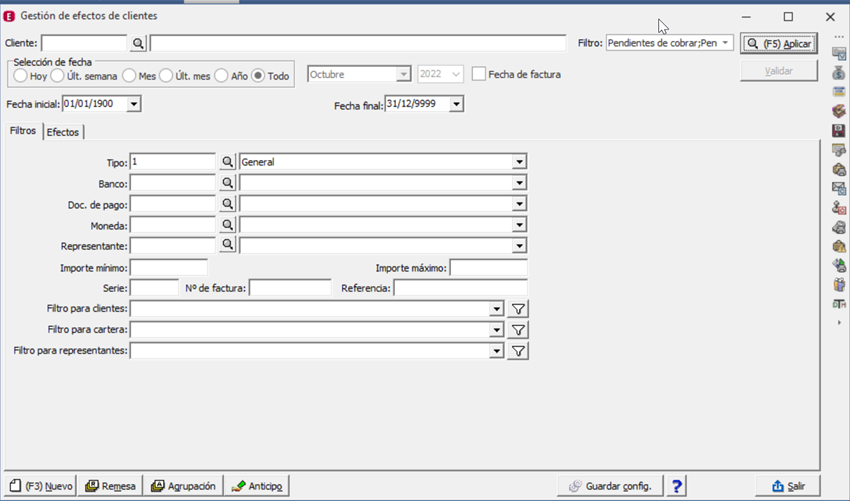Screen dimensions: 850x501
Task: Click the printer stack sidebar icon
Action: [839, 227]
